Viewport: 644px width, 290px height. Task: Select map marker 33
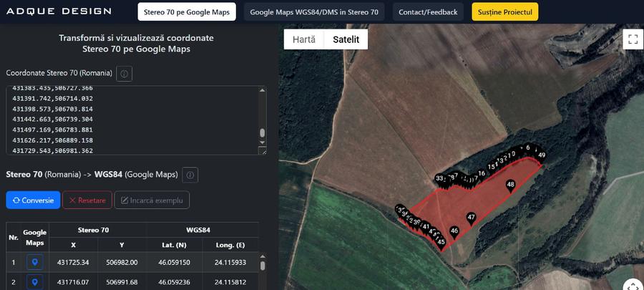pyautogui.click(x=439, y=180)
